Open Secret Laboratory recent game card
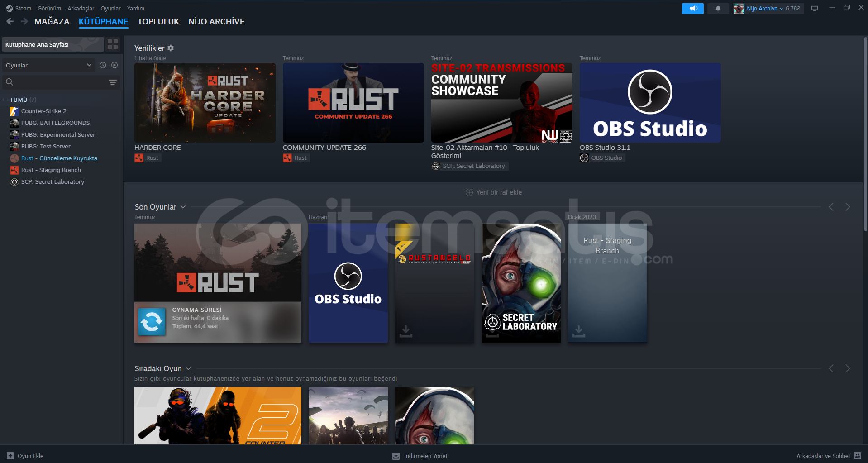Viewport: 868px width, 463px height. (x=521, y=283)
